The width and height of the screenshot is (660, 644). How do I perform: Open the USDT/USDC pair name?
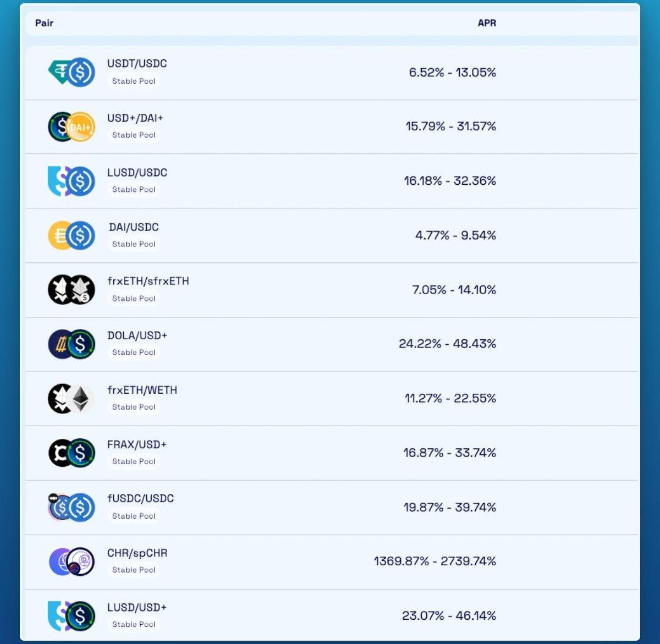click(137, 64)
